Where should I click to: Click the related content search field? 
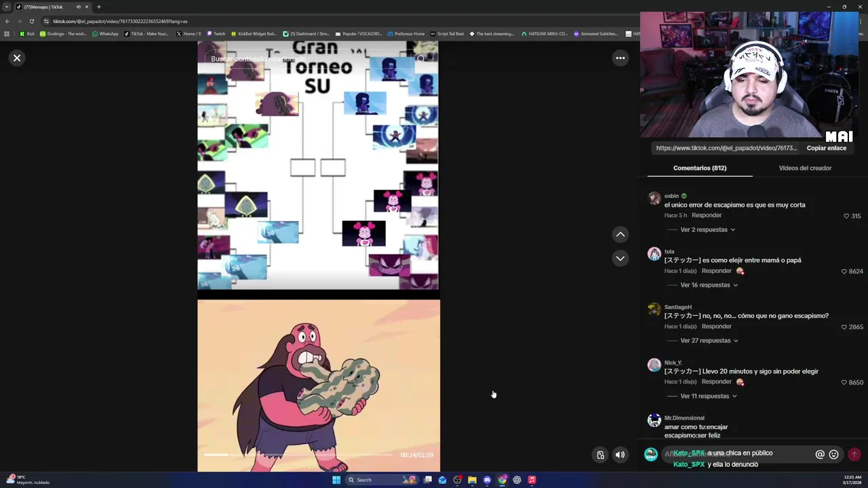[x=309, y=59]
